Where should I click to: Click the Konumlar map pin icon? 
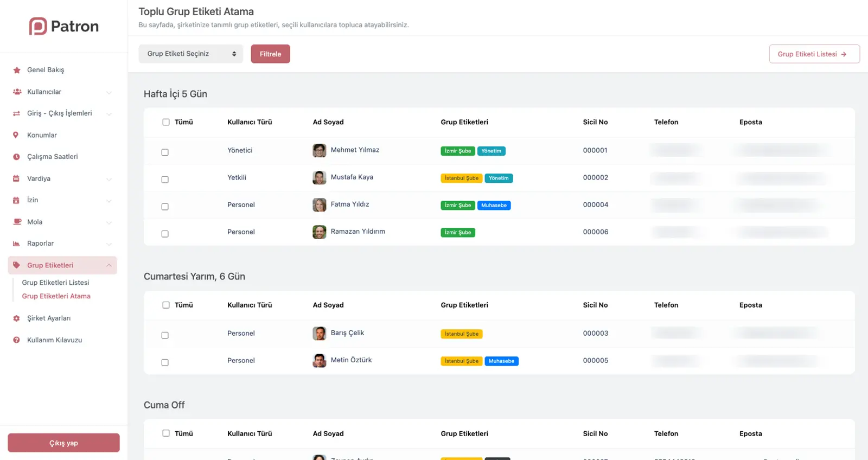pos(16,135)
